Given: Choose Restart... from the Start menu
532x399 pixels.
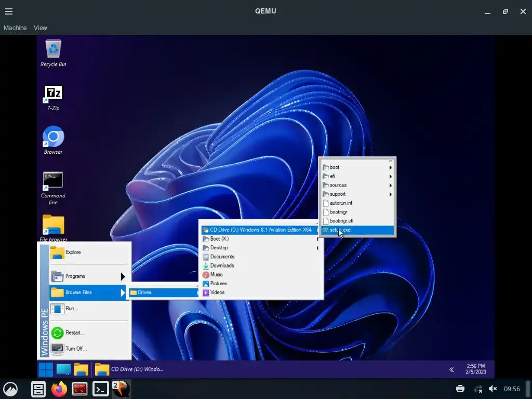Looking at the screenshot, I should tap(89, 333).
